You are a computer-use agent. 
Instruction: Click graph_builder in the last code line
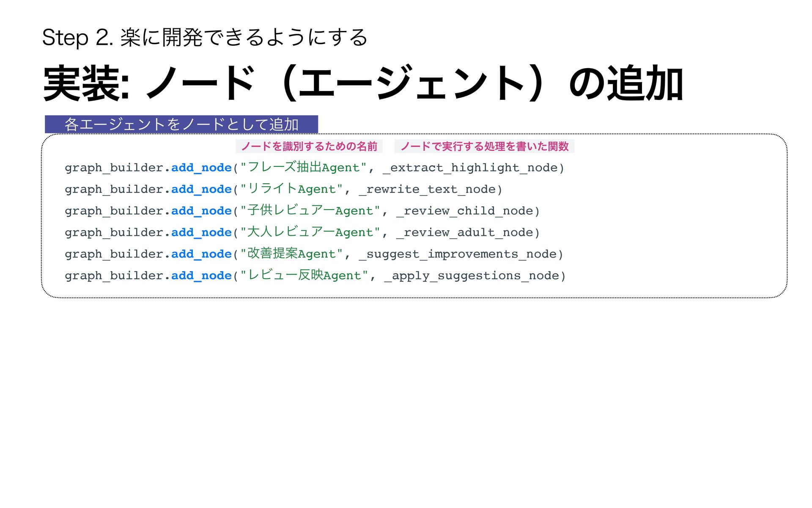(114, 276)
